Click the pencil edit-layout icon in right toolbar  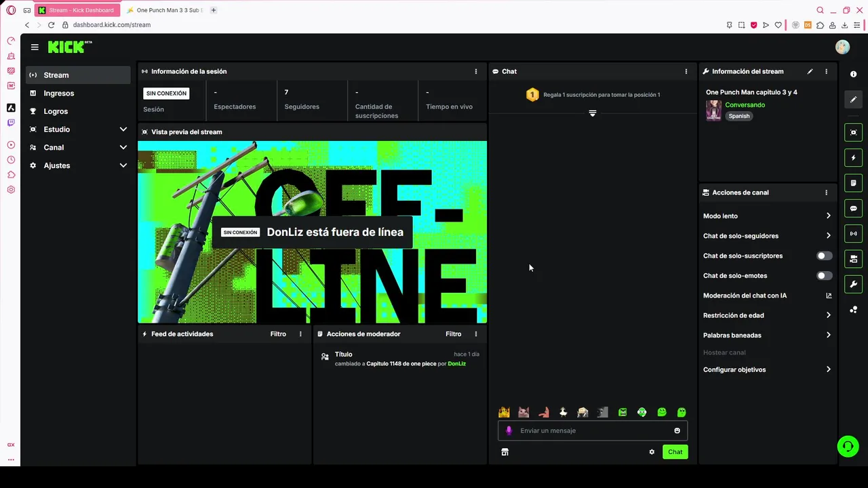pos(853,99)
